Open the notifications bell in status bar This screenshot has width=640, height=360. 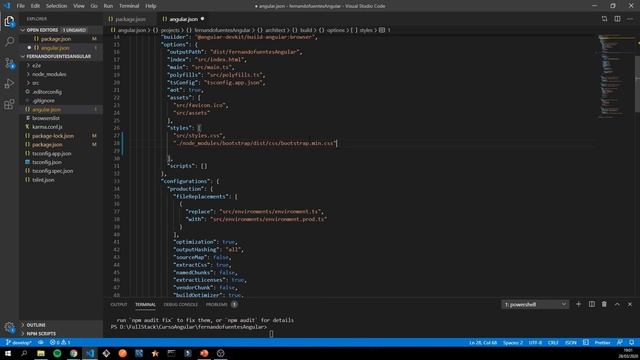631,342
